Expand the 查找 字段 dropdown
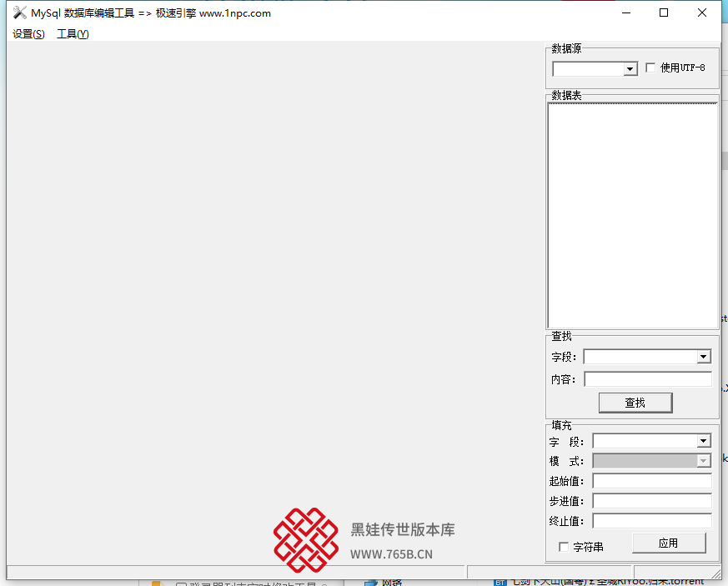 click(x=703, y=356)
